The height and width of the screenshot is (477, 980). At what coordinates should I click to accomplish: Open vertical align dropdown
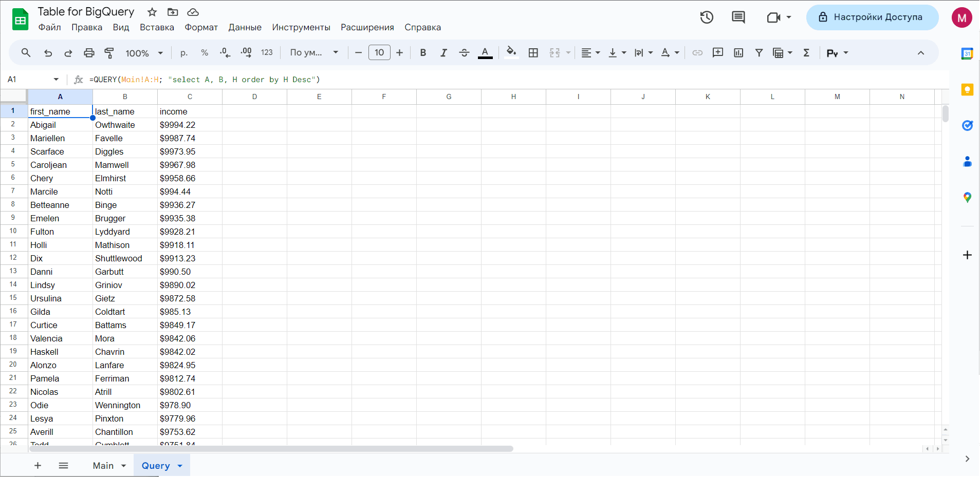[x=617, y=52]
